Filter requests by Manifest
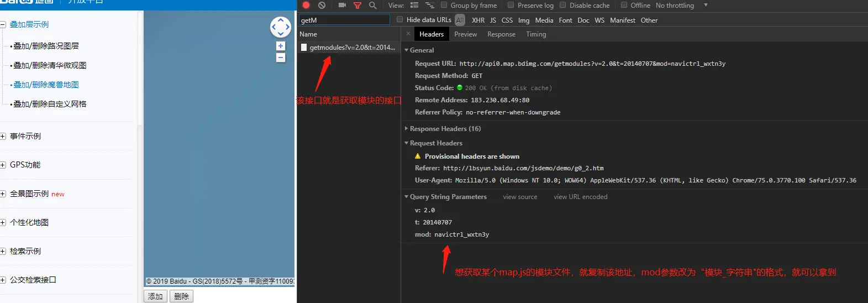 click(x=623, y=20)
